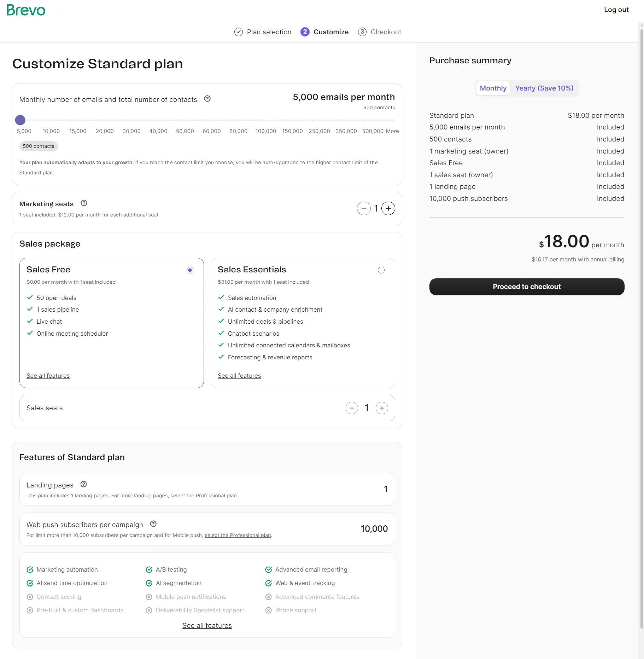Open help icon next to Marketing seats
This screenshot has height=659, width=644.
[84, 203]
